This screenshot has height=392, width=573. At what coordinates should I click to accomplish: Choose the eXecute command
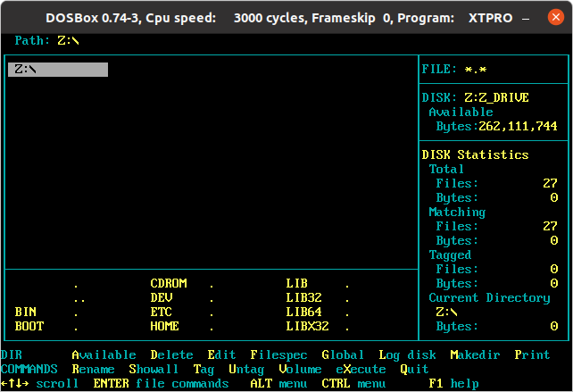coord(361,369)
